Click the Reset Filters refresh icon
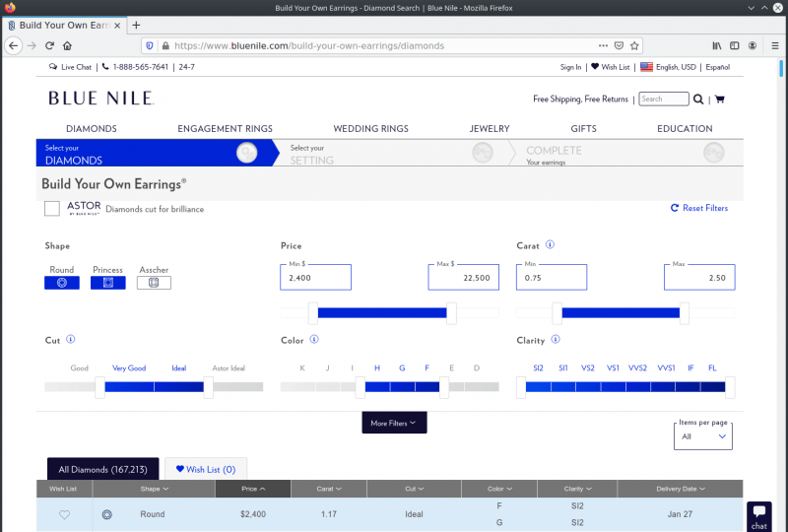This screenshot has height=532, width=788. coord(675,208)
